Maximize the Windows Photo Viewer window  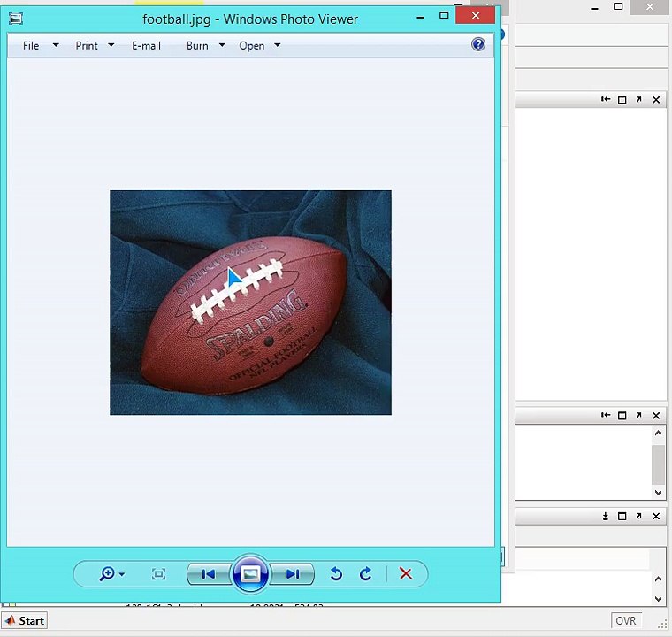[x=444, y=15]
